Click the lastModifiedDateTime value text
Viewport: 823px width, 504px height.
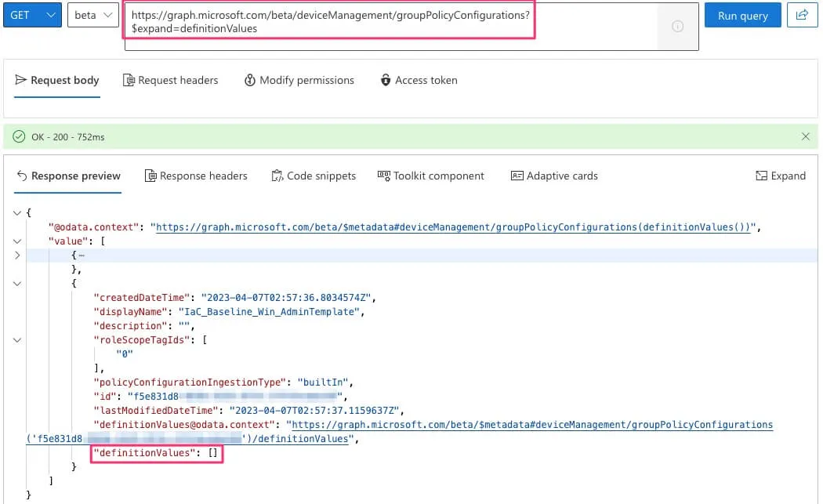(314, 410)
